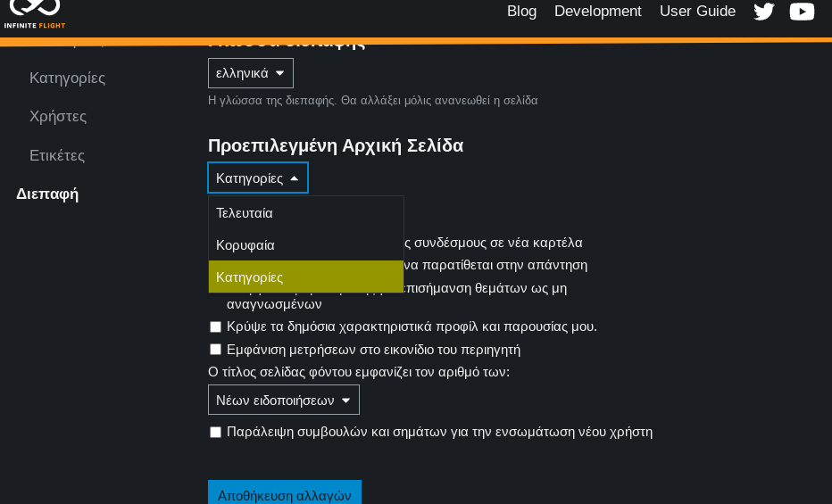Image resolution: width=832 pixels, height=504 pixels.
Task: Expand the Νέων ειδοποιήσεων dropdown
Action: pyautogui.click(x=283, y=400)
